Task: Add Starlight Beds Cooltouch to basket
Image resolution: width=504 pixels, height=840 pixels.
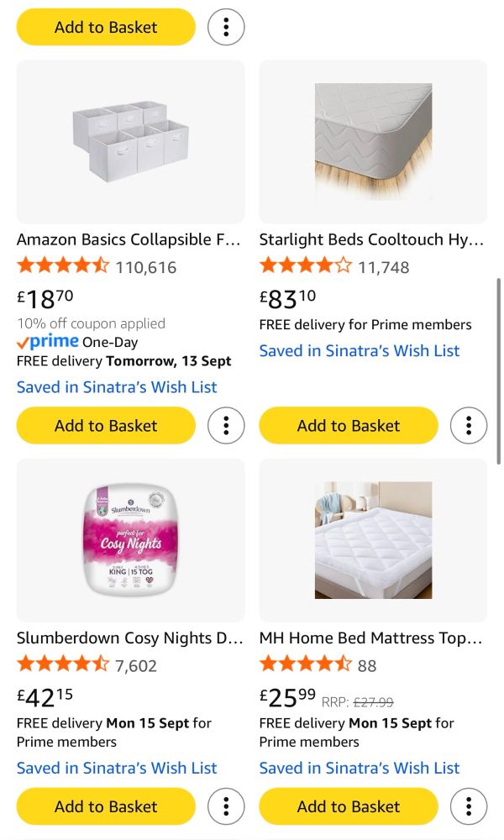Action: pos(349,425)
